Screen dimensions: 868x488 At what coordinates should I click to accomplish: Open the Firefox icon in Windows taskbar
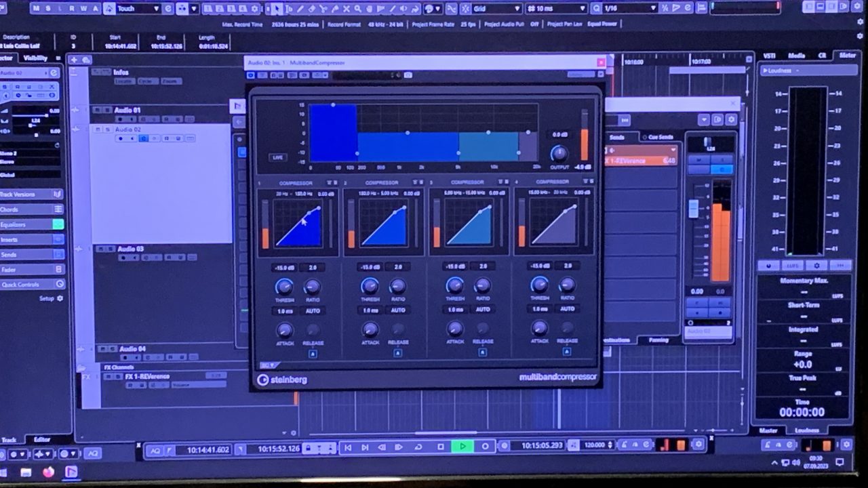click(x=48, y=472)
